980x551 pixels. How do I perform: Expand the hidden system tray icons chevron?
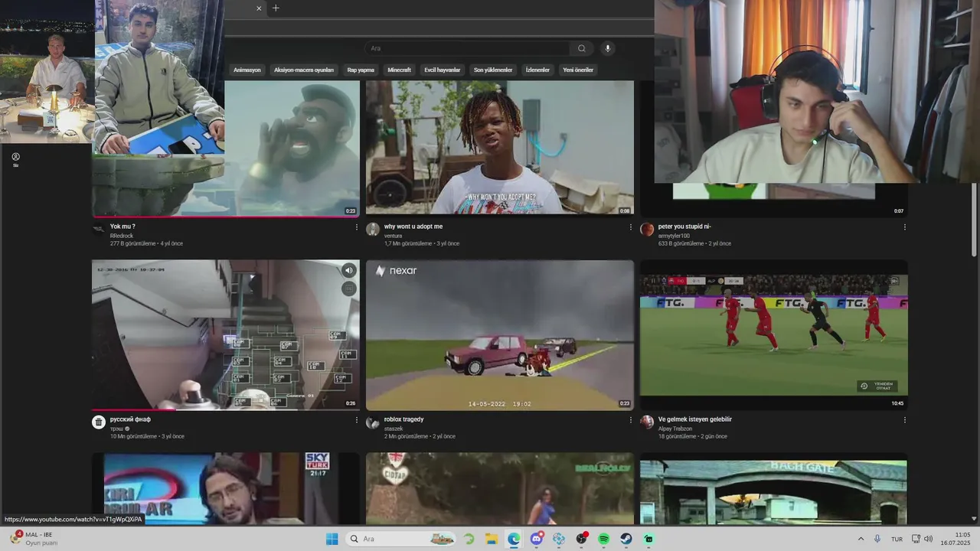(x=861, y=539)
